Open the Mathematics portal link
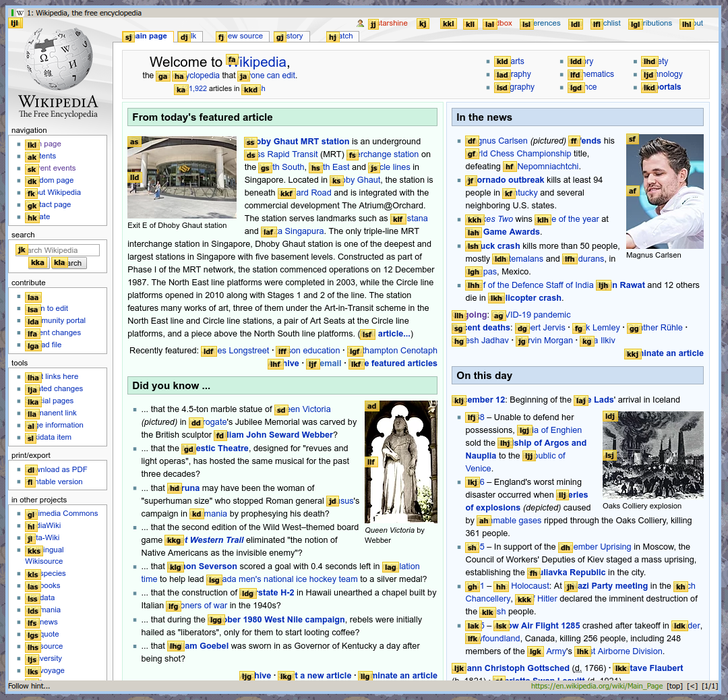The width and height of the screenshot is (728, 700). pyautogui.click(x=591, y=74)
